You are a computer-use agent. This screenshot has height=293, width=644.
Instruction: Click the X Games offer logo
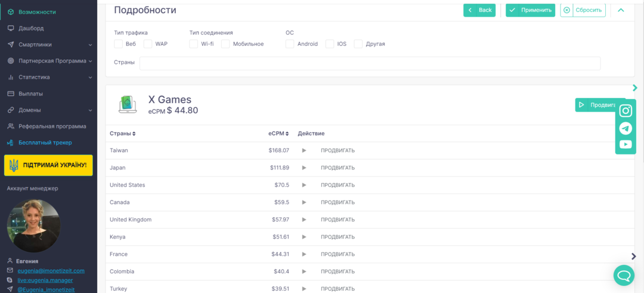pos(128,104)
